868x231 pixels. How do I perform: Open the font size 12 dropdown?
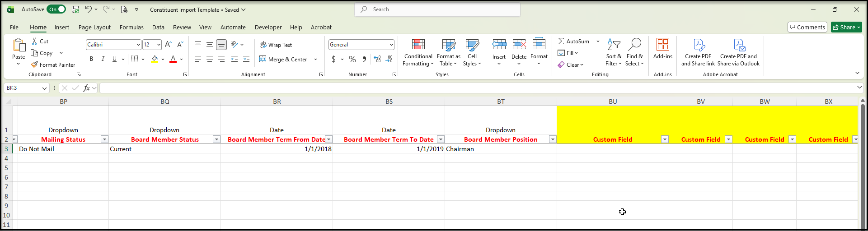point(159,45)
